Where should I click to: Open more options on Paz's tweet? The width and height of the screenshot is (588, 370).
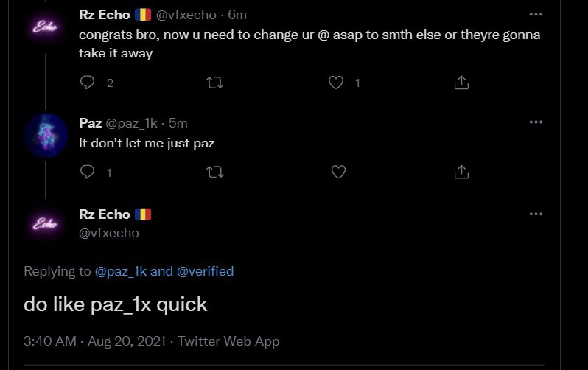click(x=536, y=122)
